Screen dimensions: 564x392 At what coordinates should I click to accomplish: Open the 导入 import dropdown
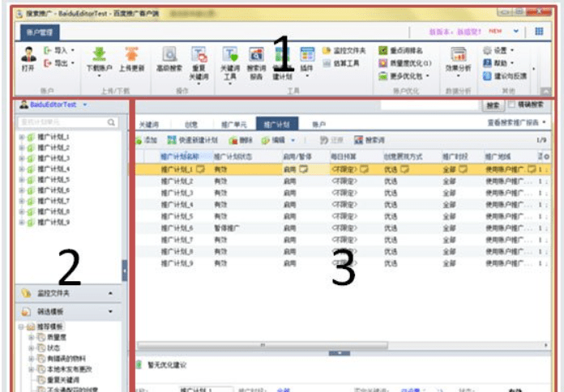coord(73,50)
